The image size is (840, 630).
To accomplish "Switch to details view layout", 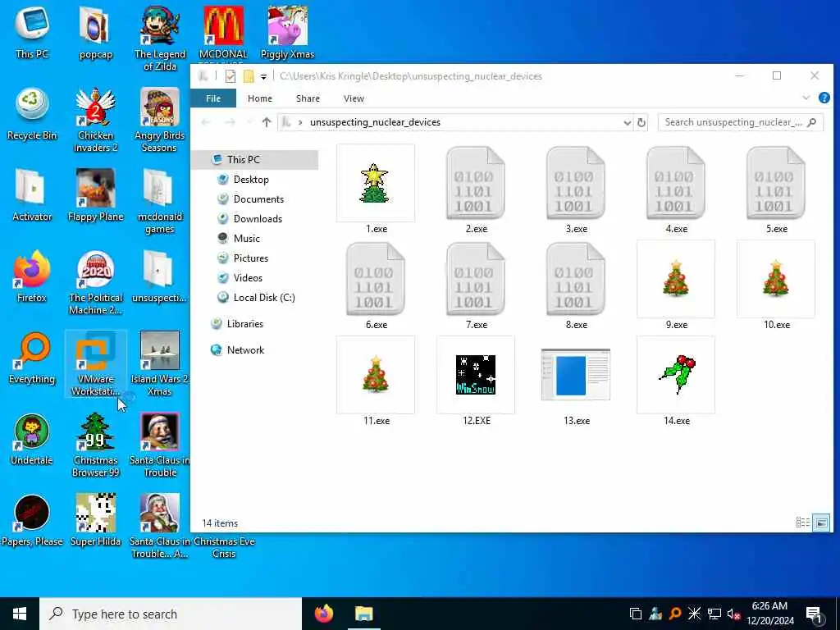I will 802,523.
